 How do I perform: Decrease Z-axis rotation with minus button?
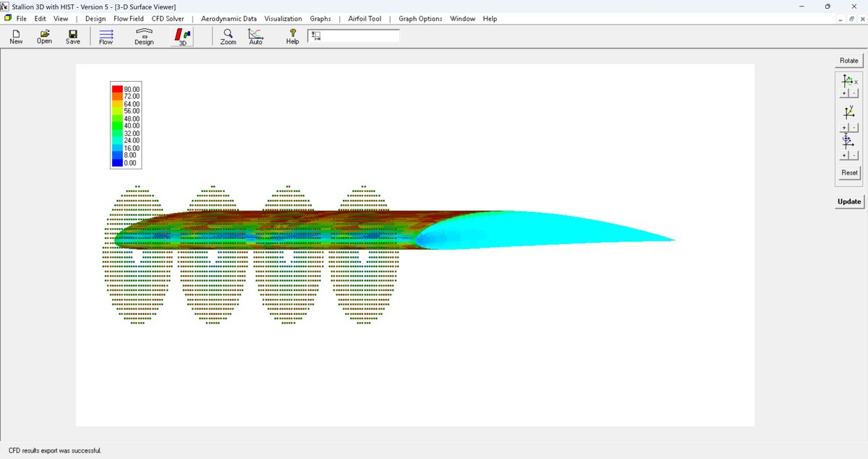(x=854, y=156)
